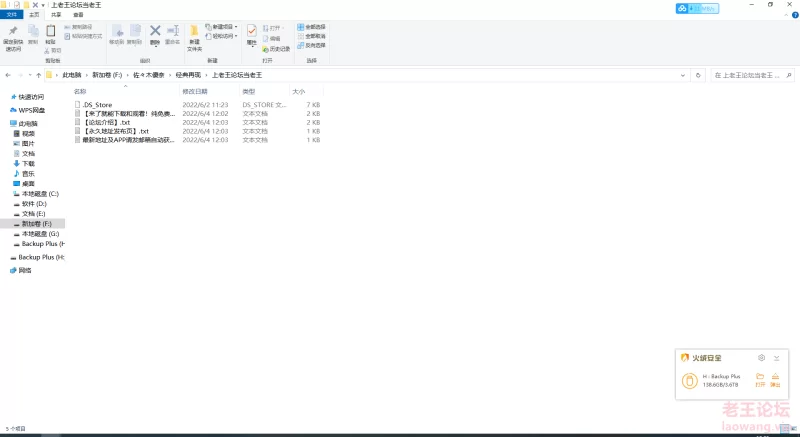Click 佐々木 folder in the address breadcrumb

coord(148,75)
